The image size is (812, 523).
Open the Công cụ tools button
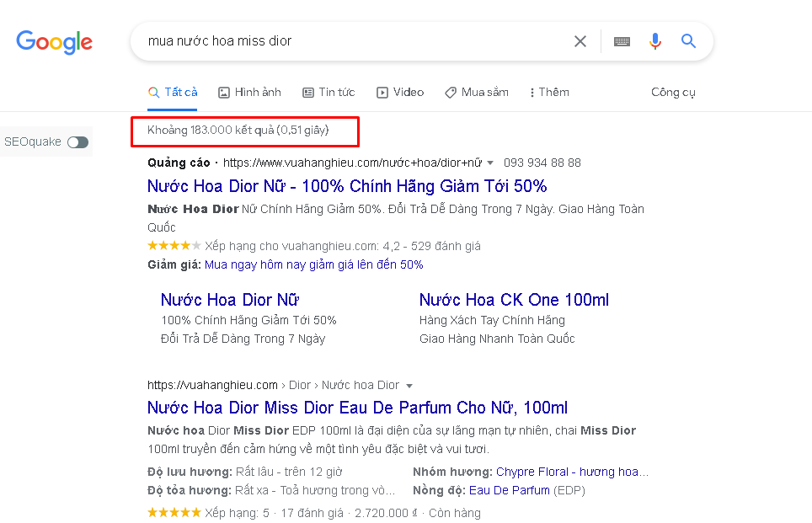pos(673,93)
